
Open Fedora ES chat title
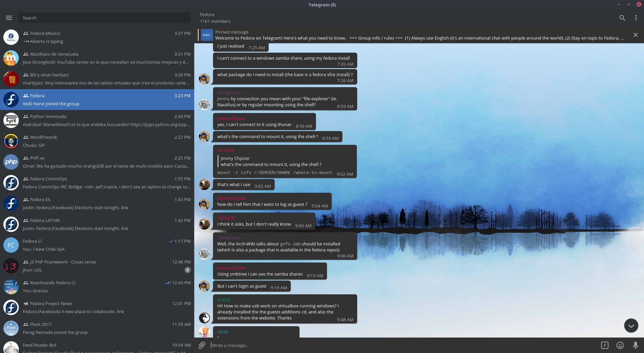click(40, 199)
